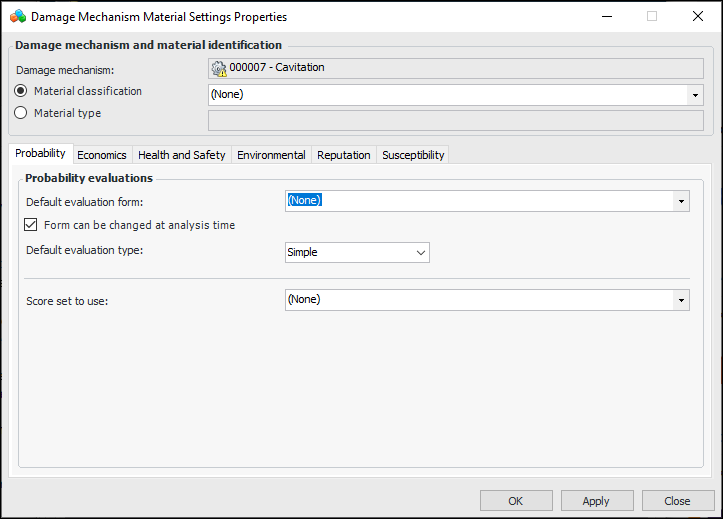Screen dimensions: 723x519
Task: Open the Default evaluation type combo box
Action: coord(421,253)
